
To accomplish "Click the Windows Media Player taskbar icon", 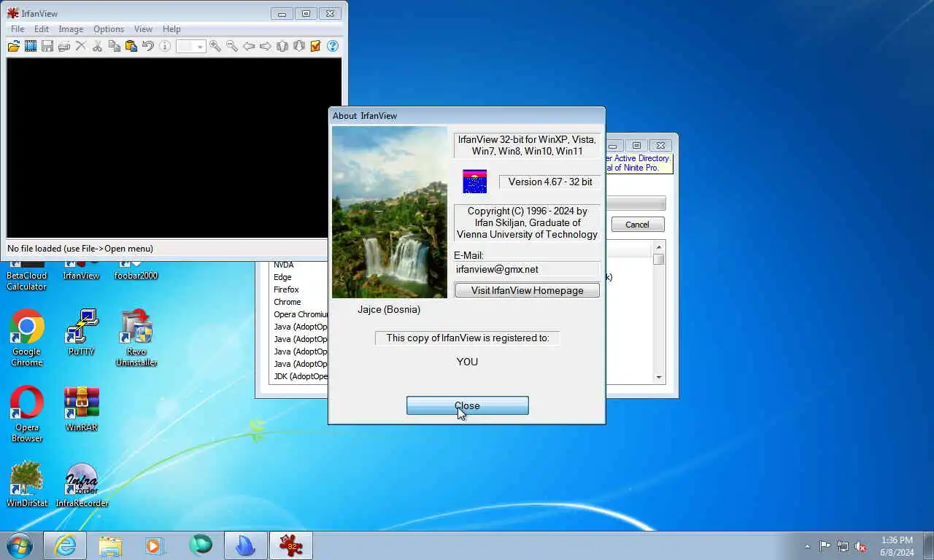I will point(155,545).
